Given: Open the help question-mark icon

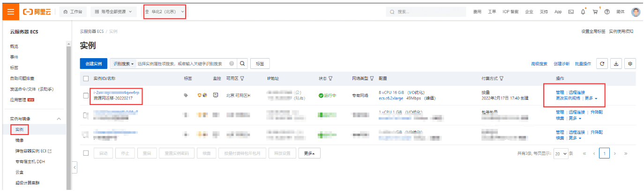Looking at the screenshot, I should click(607, 12).
